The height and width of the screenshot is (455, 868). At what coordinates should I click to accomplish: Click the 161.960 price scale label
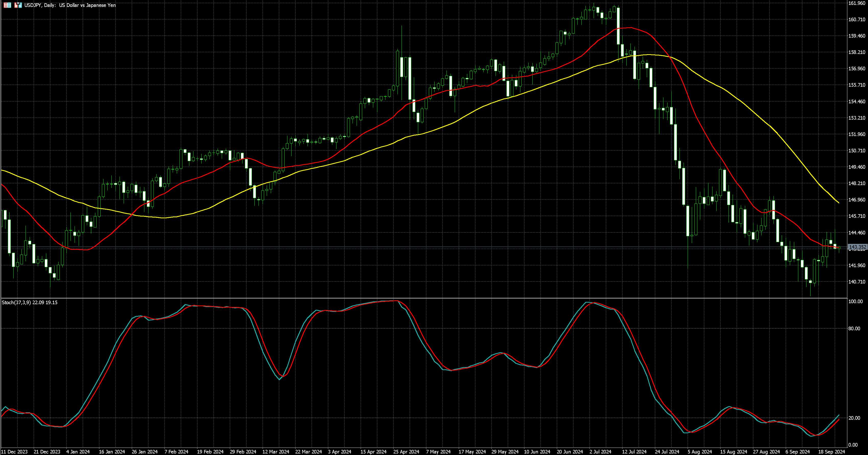click(x=857, y=3)
